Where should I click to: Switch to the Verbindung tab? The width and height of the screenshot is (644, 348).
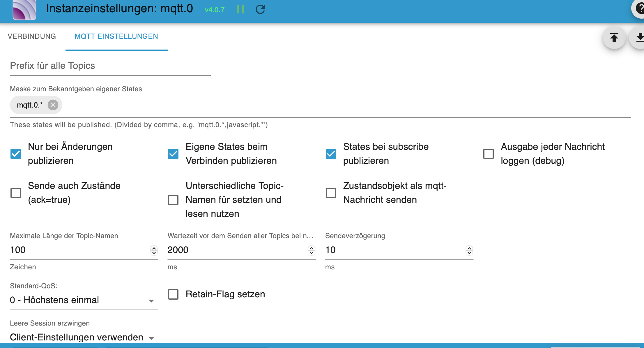pyautogui.click(x=32, y=36)
